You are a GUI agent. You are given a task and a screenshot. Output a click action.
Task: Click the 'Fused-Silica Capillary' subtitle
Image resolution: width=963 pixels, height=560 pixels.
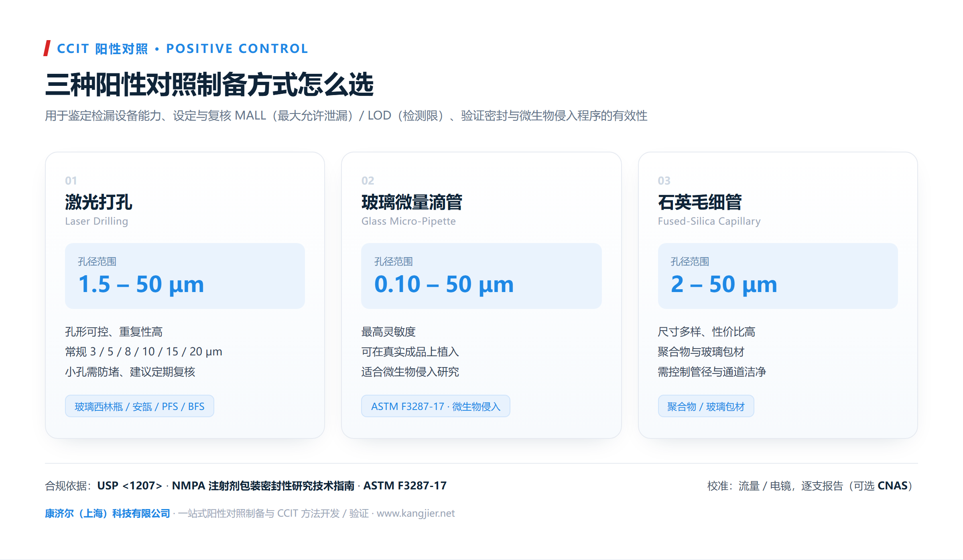(x=709, y=221)
